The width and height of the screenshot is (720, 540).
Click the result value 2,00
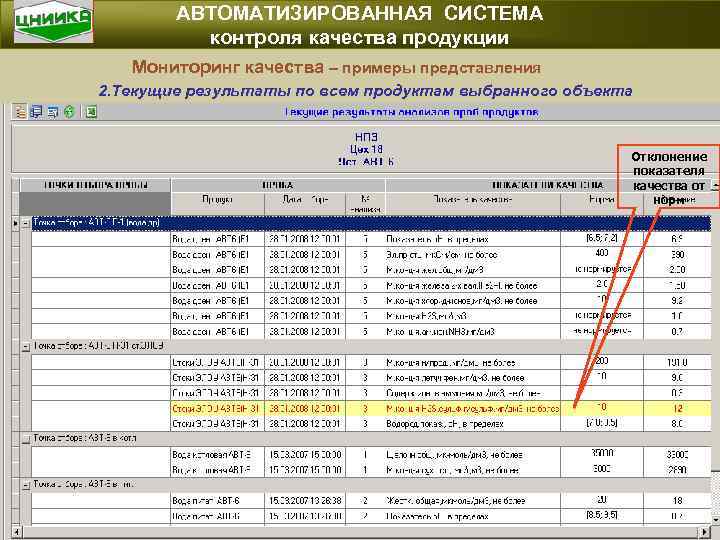pos(677,270)
